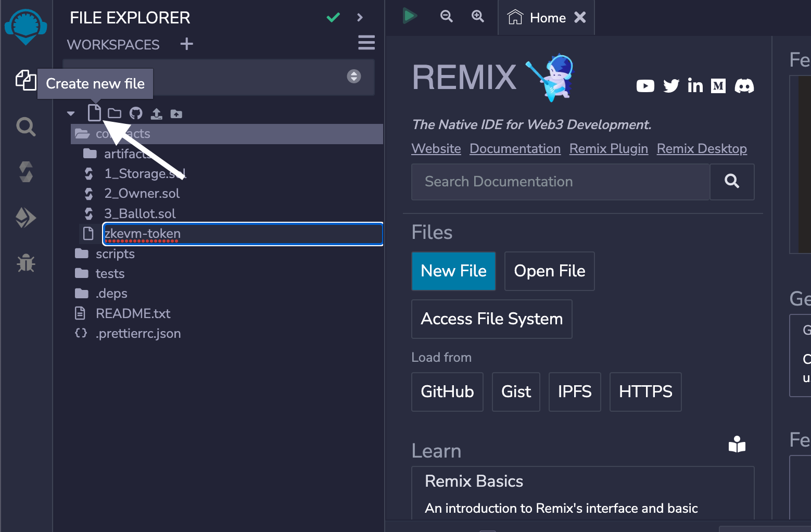Click the zoom out magnifier icon
This screenshot has width=811, height=532.
click(447, 16)
